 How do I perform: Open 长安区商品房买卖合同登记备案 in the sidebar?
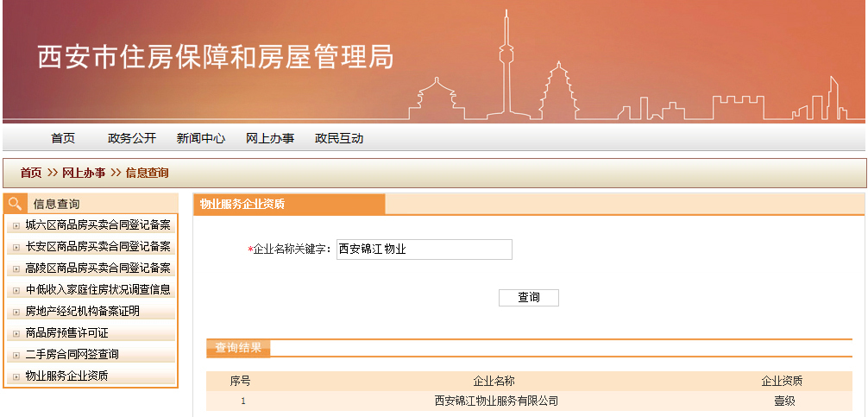tap(97, 247)
